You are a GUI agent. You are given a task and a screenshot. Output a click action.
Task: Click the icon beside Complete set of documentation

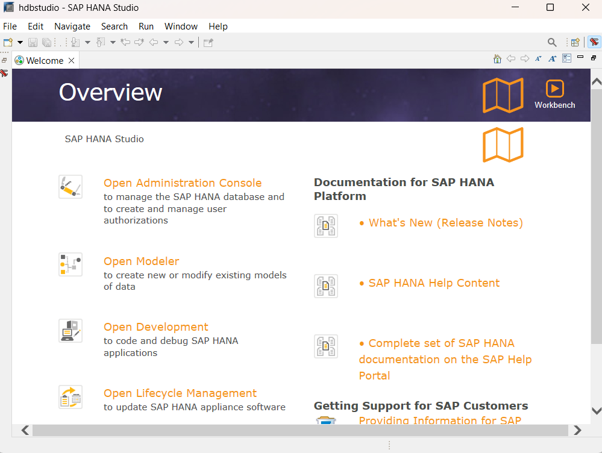click(x=326, y=346)
